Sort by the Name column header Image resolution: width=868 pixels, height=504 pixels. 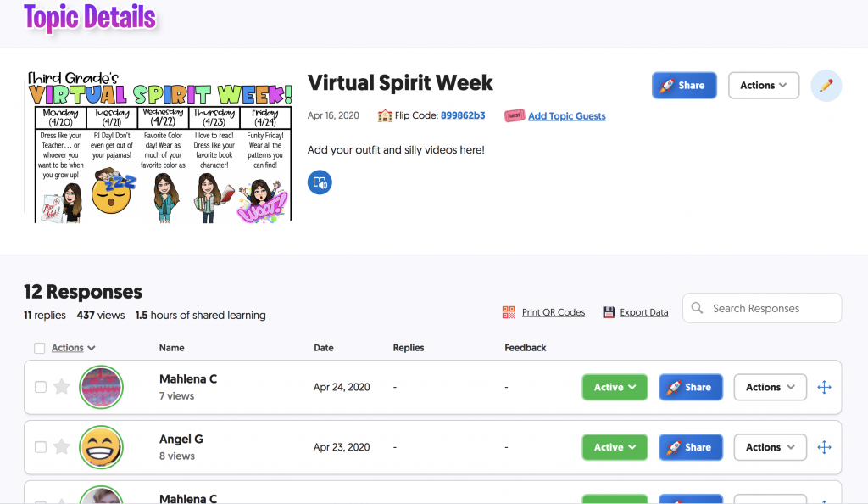171,348
